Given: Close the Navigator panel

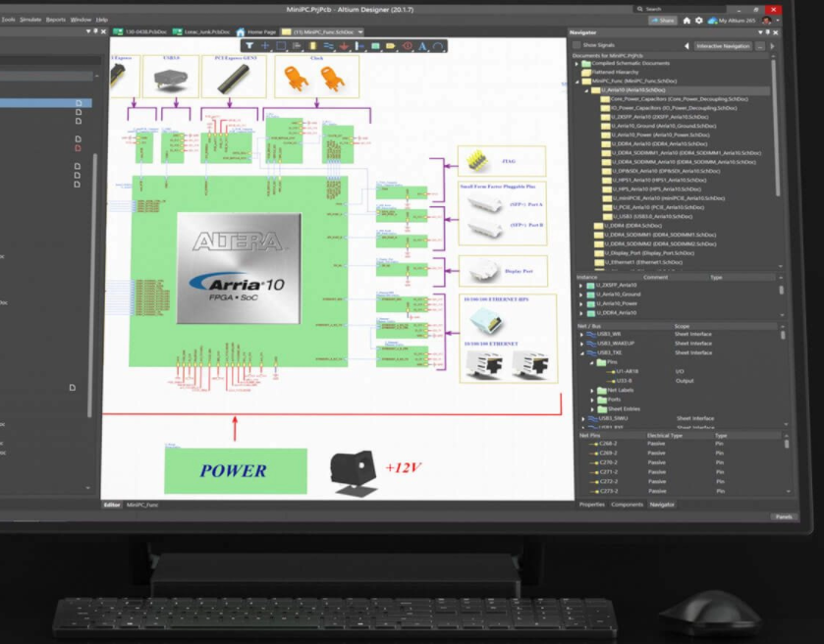Looking at the screenshot, I should point(776,32).
